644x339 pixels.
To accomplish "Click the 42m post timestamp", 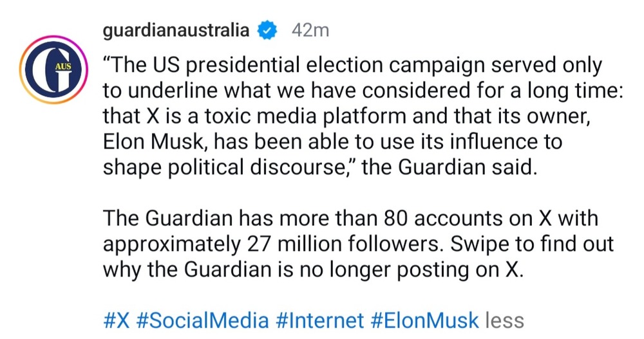I will pyautogui.click(x=310, y=30).
